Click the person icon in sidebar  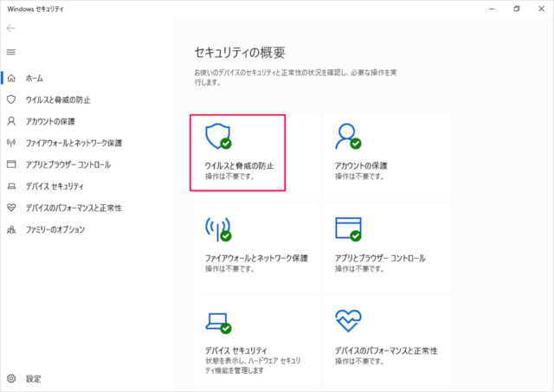point(11,121)
